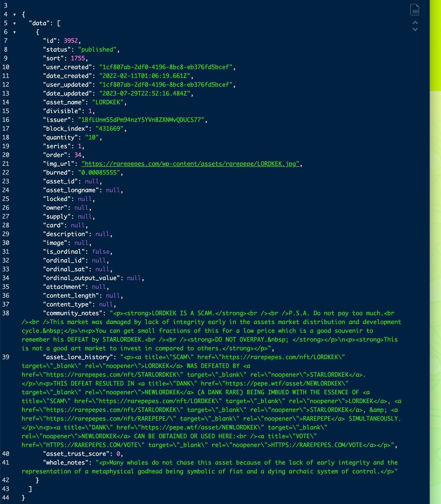This screenshot has height=504, width=441.
Task: Click the is_ordinal value false
Action: click(x=101, y=252)
